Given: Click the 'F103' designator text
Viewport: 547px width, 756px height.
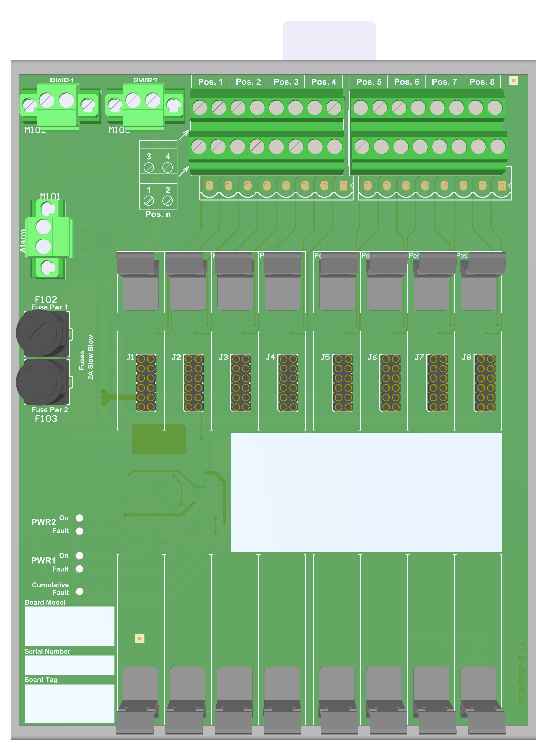Looking at the screenshot, I should coord(46,419).
